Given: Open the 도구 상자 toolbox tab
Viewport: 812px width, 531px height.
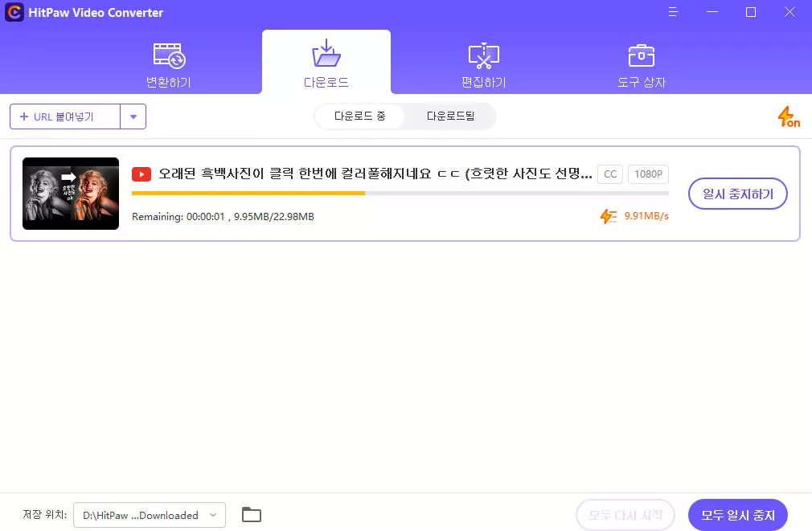Looking at the screenshot, I should (x=641, y=64).
